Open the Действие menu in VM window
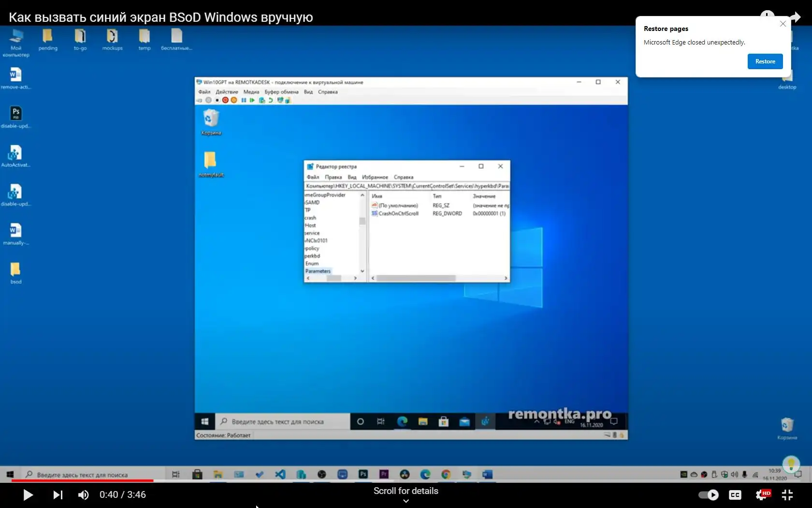This screenshot has width=812, height=508. pos(227,92)
